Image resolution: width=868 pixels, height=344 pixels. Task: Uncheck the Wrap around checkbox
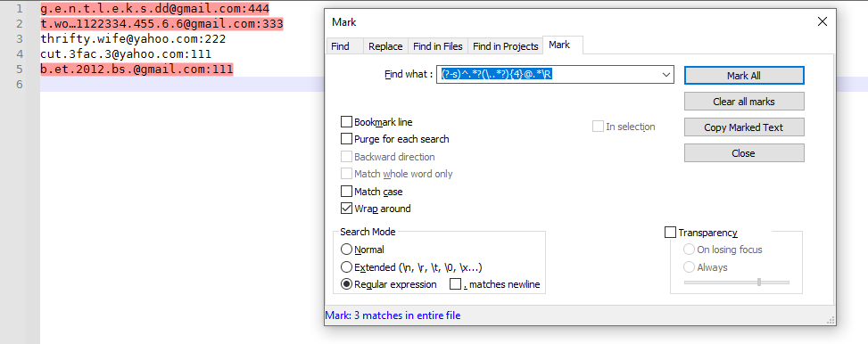(x=346, y=209)
